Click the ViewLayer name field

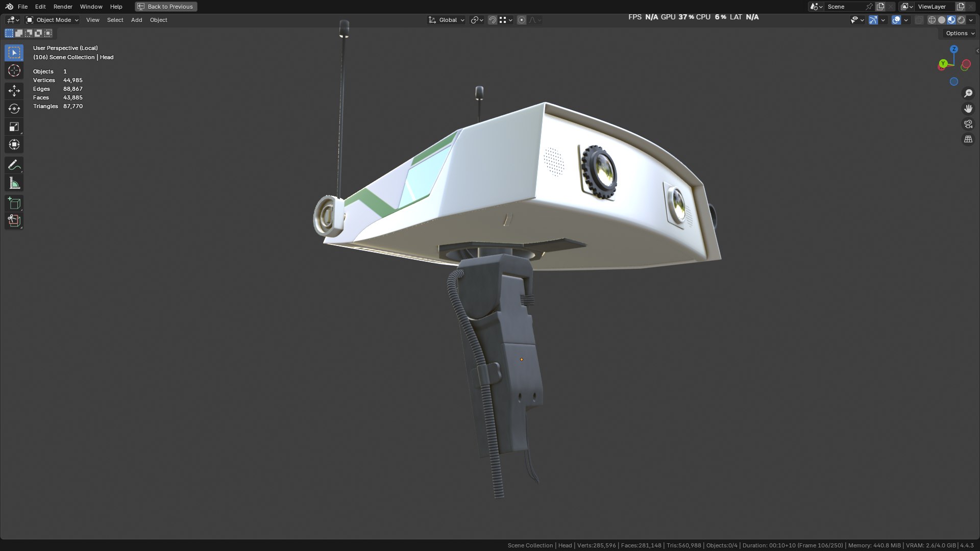[x=935, y=7]
